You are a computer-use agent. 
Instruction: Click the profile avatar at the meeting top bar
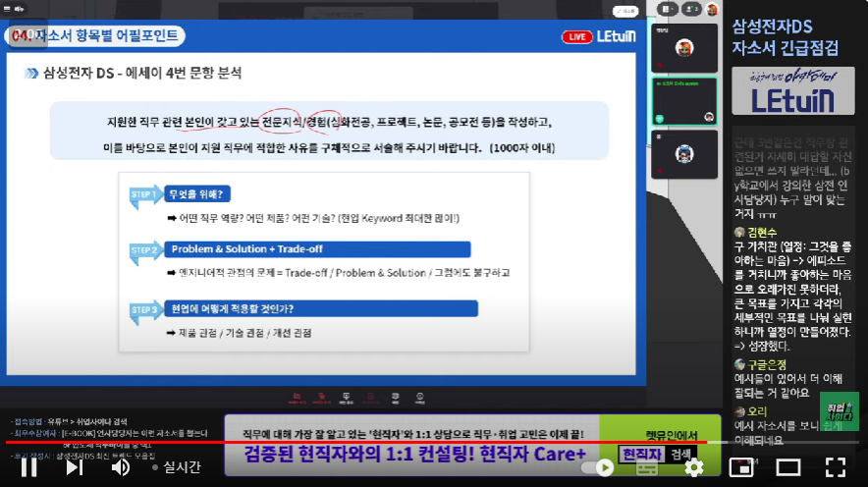tap(712, 9)
